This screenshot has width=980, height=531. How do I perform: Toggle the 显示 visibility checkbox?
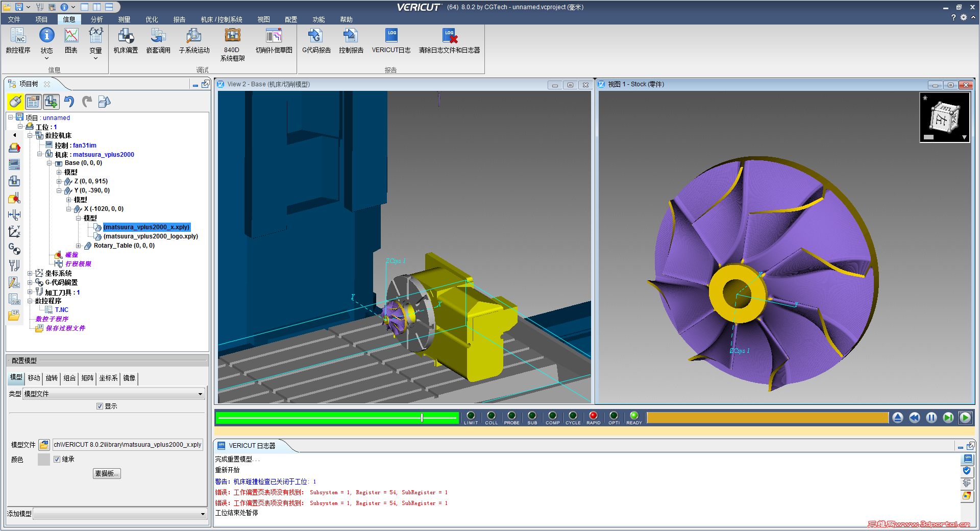tap(100, 406)
